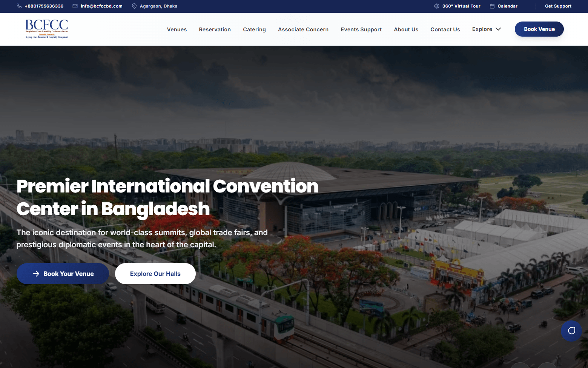Viewport: 588px width, 368px height.
Task: Open the Venues menu item
Action: pyautogui.click(x=177, y=29)
